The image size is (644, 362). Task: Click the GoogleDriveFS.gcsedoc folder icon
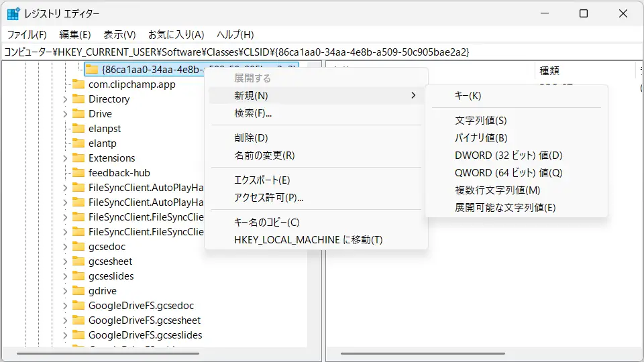click(78, 306)
